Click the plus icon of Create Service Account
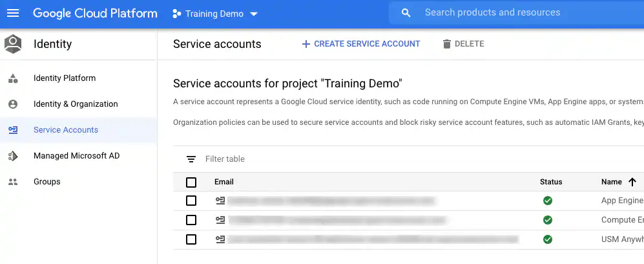Viewport: 644px width, 264px height. point(306,44)
